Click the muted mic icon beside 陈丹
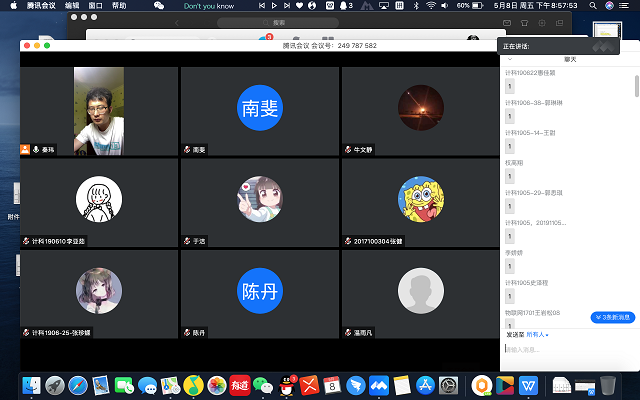The width and height of the screenshot is (640, 400). tap(186, 332)
